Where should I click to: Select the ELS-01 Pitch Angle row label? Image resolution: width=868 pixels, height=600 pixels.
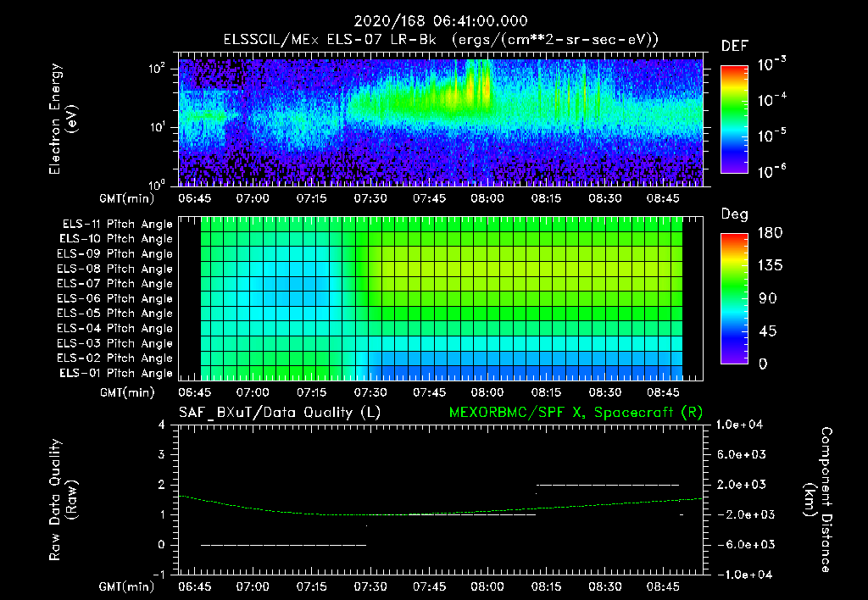coord(116,373)
